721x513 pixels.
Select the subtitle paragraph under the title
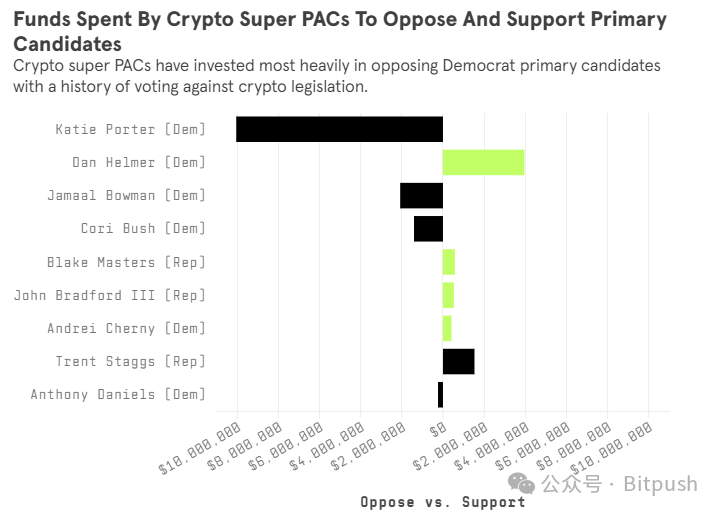pyautogui.click(x=337, y=76)
